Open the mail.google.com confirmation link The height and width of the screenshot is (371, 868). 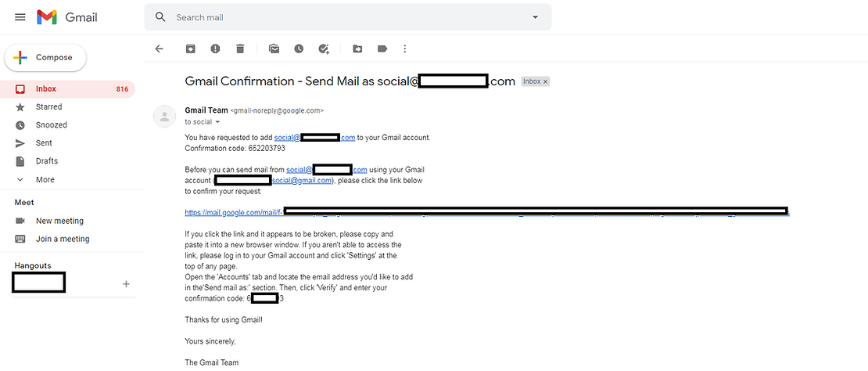click(x=233, y=212)
